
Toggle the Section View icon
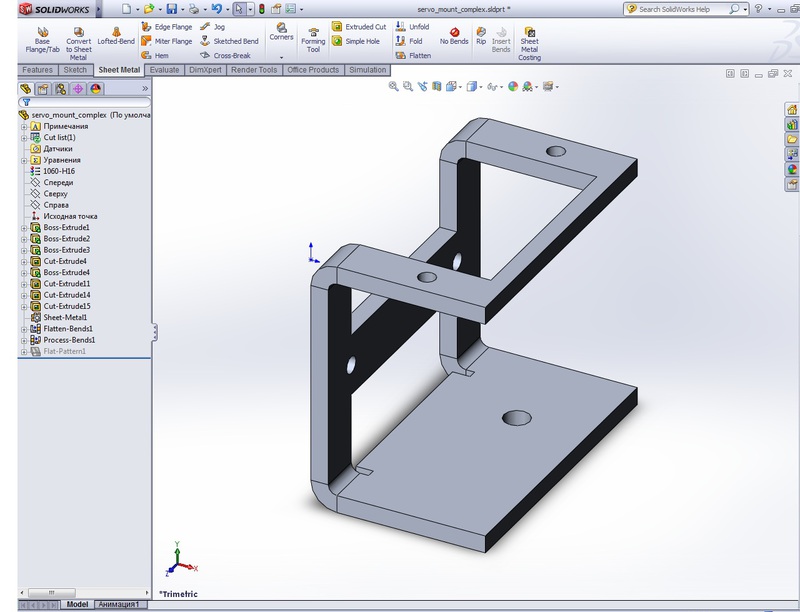click(437, 86)
